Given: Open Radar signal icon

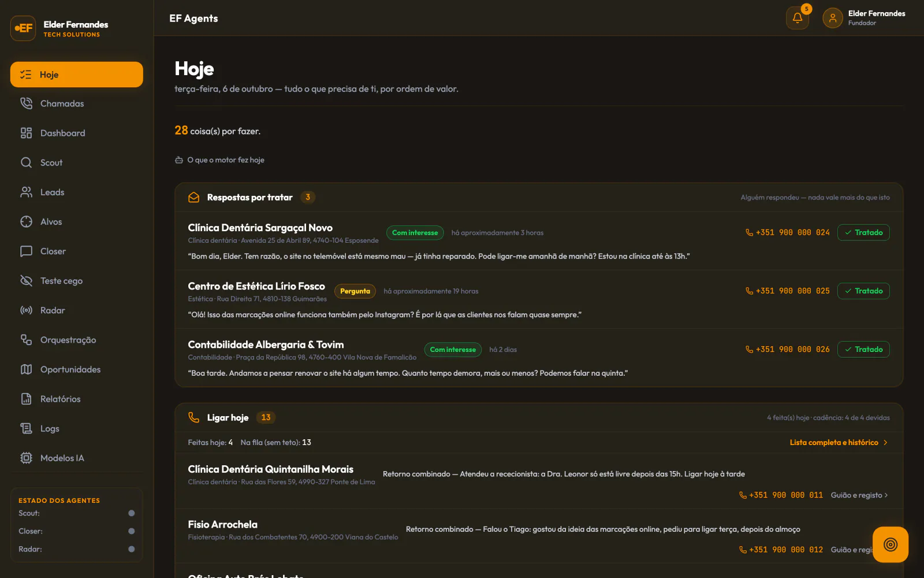Looking at the screenshot, I should [26, 310].
